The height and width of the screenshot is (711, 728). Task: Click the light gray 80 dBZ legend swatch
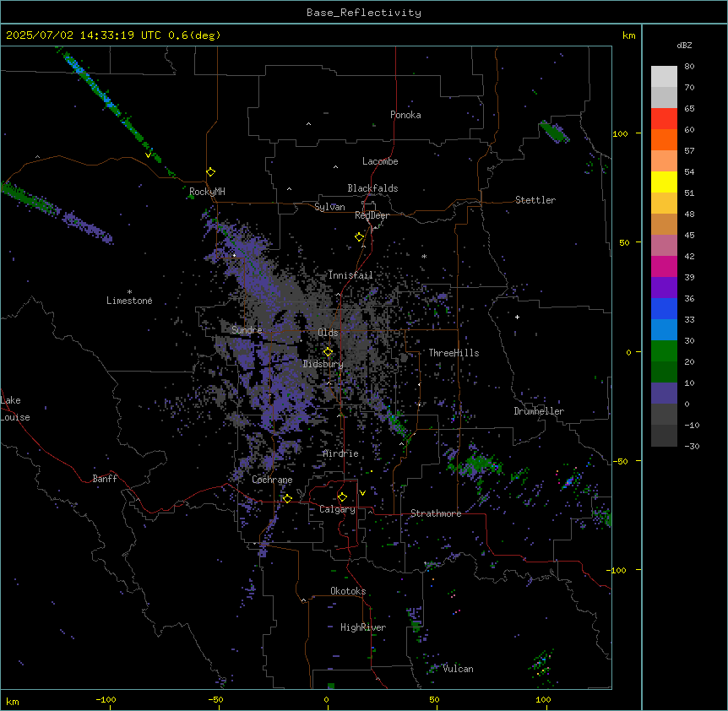pos(664,76)
